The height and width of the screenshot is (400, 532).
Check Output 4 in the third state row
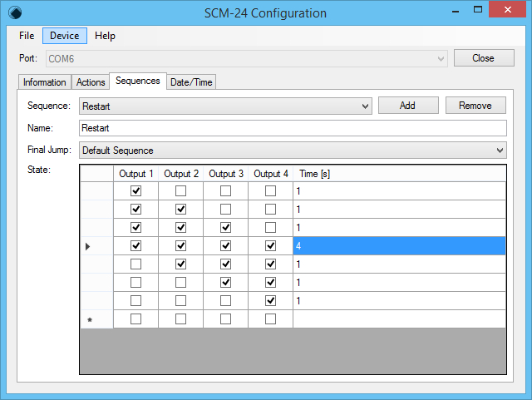[270, 228]
